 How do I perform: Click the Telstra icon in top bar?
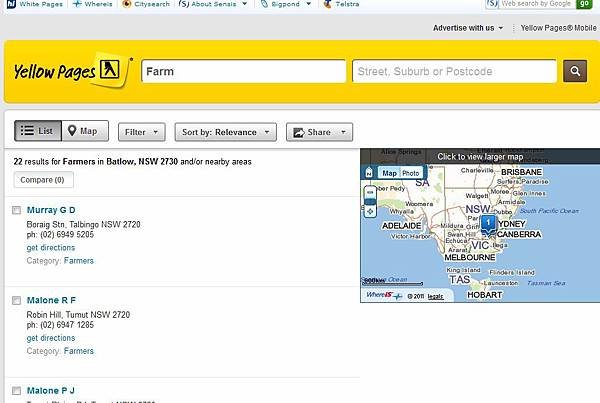(327, 4)
